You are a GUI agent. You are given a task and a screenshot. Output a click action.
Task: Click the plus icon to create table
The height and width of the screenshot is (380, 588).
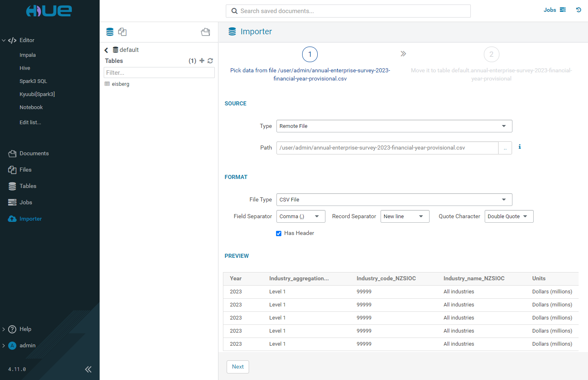click(x=202, y=60)
